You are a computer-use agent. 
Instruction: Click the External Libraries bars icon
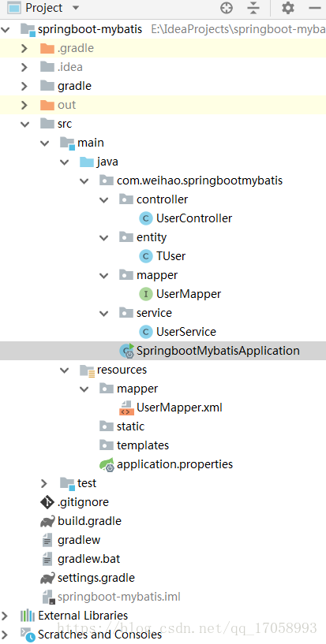tap(28, 616)
